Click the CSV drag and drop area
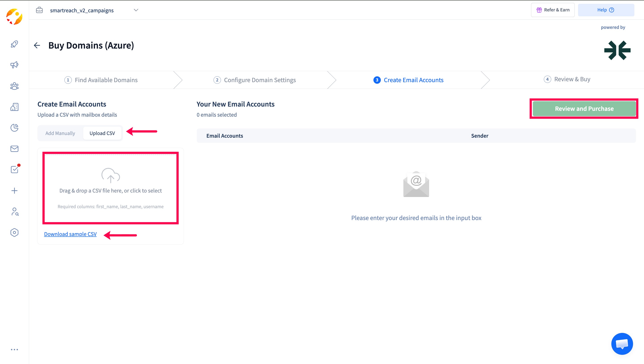 [x=110, y=188]
